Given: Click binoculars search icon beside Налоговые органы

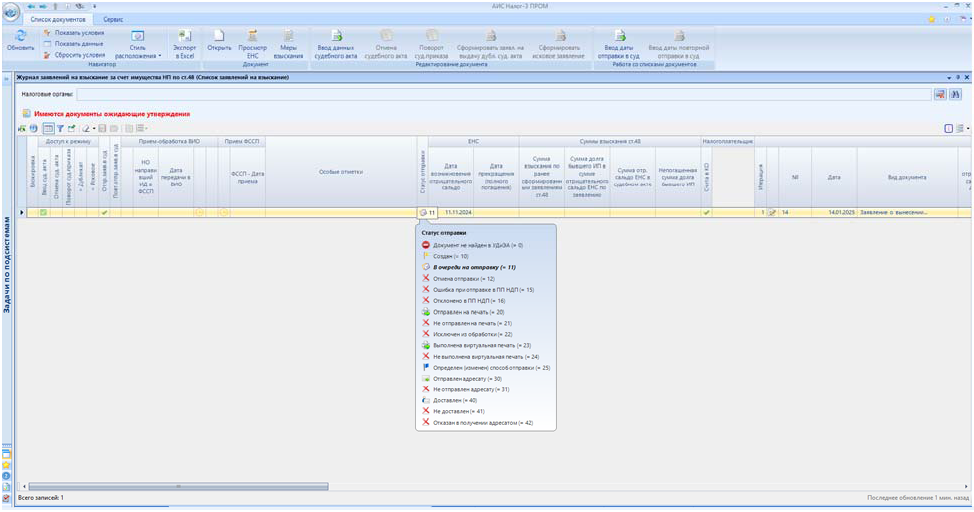Looking at the screenshot, I should point(955,94).
